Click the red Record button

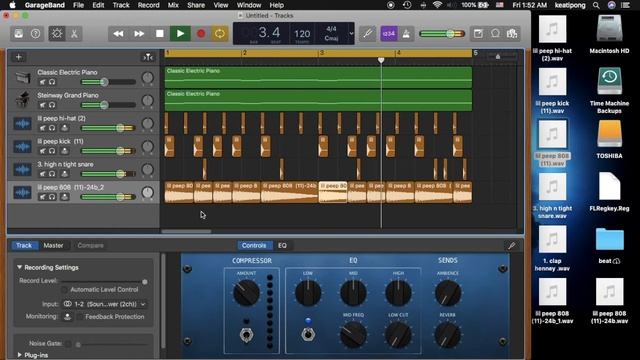click(x=201, y=33)
